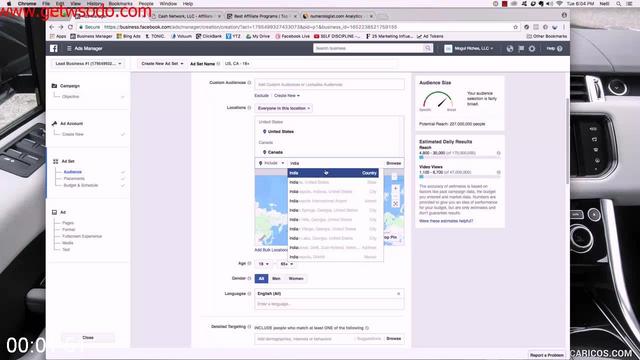Open the Facebook logo home icon
The image size is (640, 360).
54,48
